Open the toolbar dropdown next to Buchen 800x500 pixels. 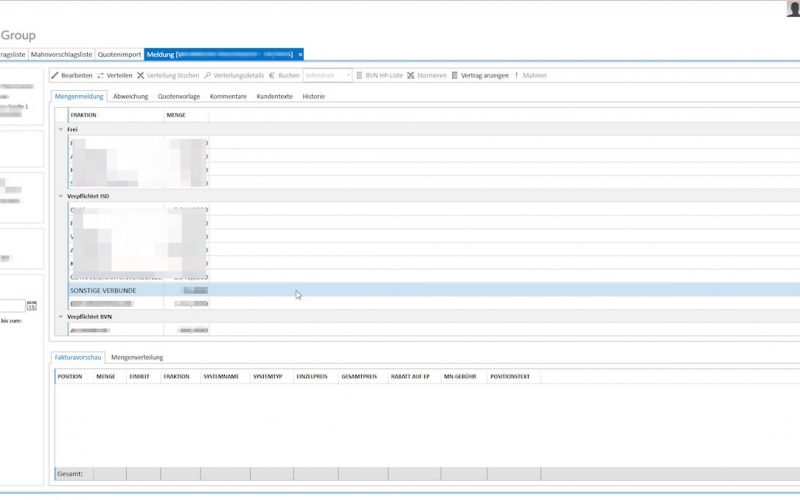pyautogui.click(x=348, y=75)
